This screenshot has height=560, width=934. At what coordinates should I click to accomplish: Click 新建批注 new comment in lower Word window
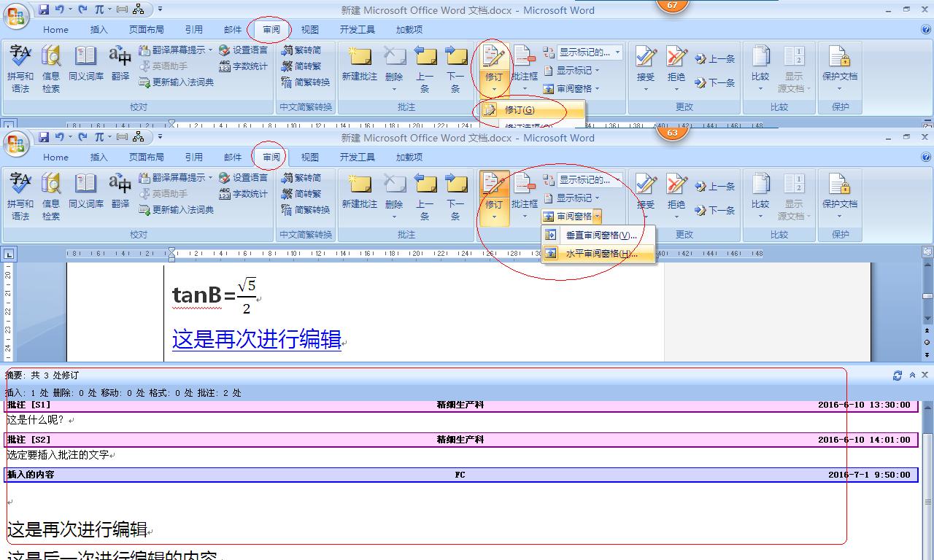click(x=360, y=191)
